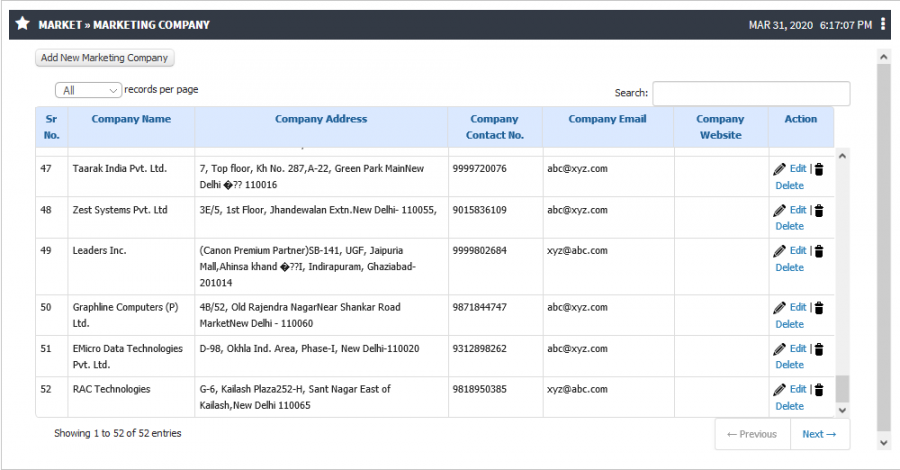Click the table's inner scrollbar down arrow

tap(842, 410)
